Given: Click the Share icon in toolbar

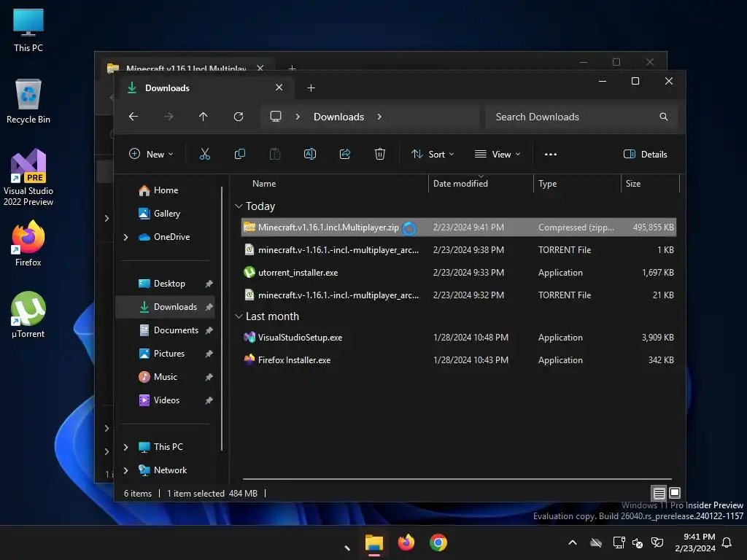Looking at the screenshot, I should pos(345,154).
